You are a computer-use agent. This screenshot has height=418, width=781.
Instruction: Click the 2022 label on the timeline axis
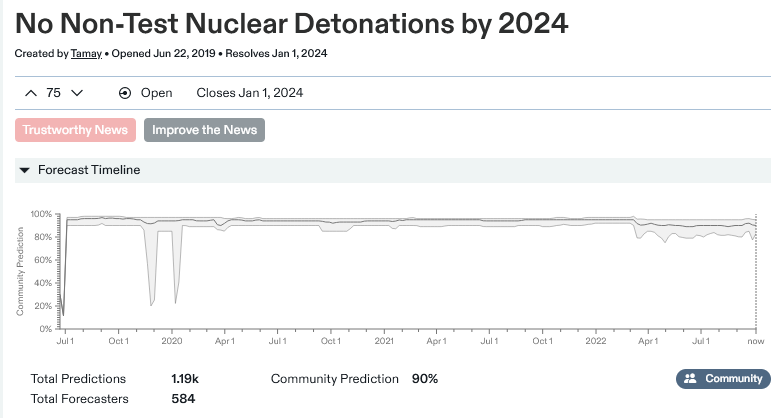click(x=596, y=341)
